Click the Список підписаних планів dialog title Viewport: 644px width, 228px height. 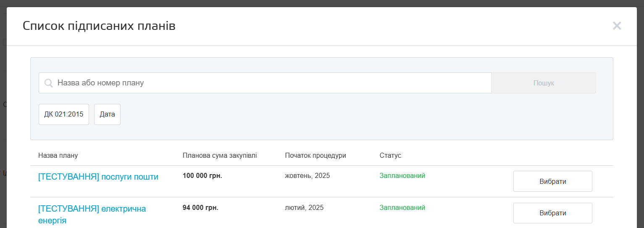point(99,26)
